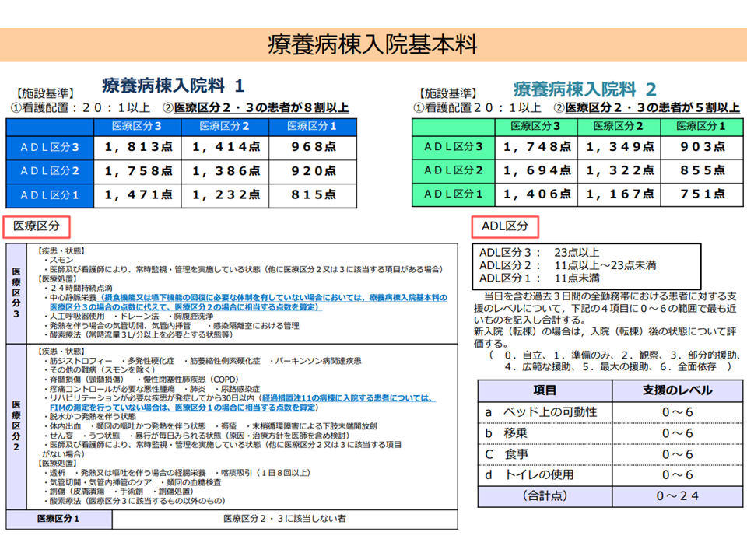Click the red-boxed 医療区分 label
Image resolution: width=747 pixels, height=560 pixels.
(37, 226)
